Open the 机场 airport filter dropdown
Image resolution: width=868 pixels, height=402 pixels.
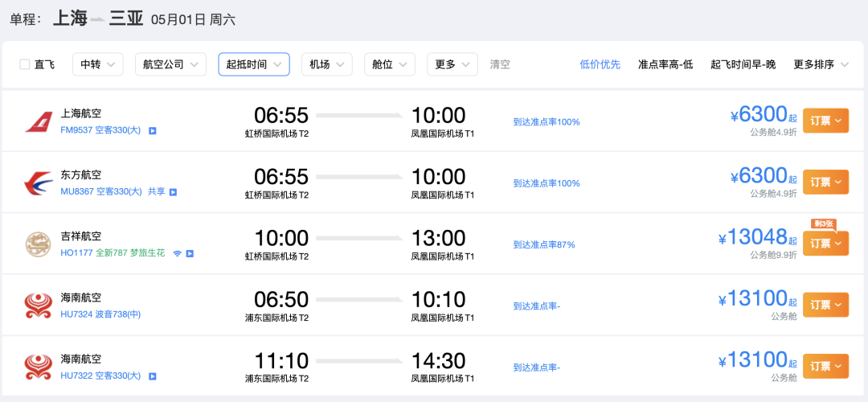click(x=326, y=64)
